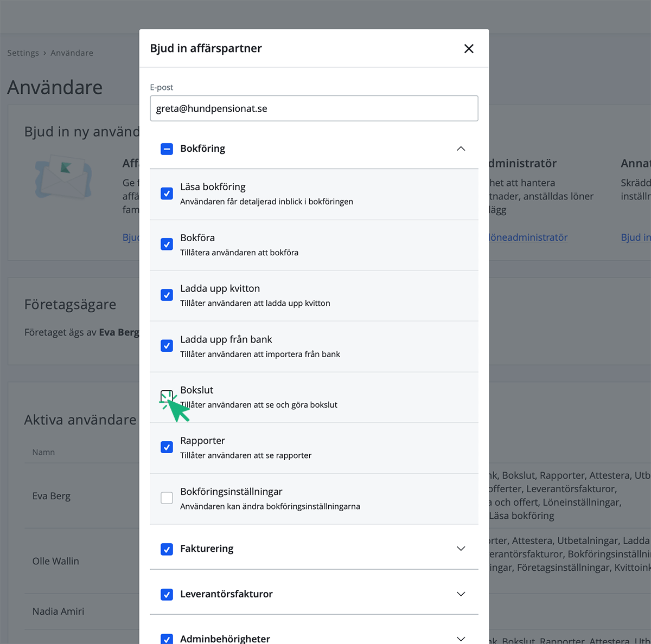The image size is (651, 644).
Task: Uncheck Ladda upp från bank
Action: [167, 346]
